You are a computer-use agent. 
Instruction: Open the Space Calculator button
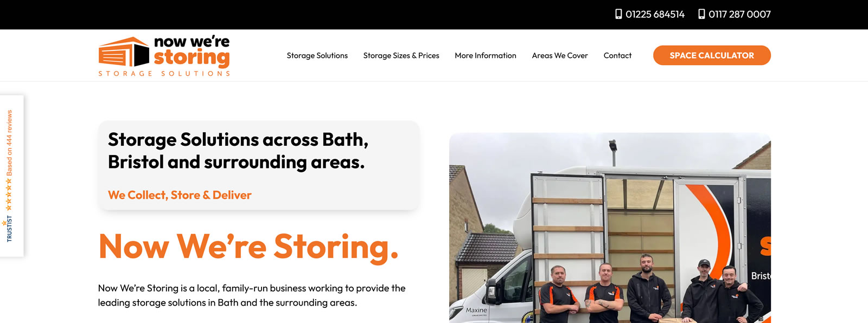[712, 55]
